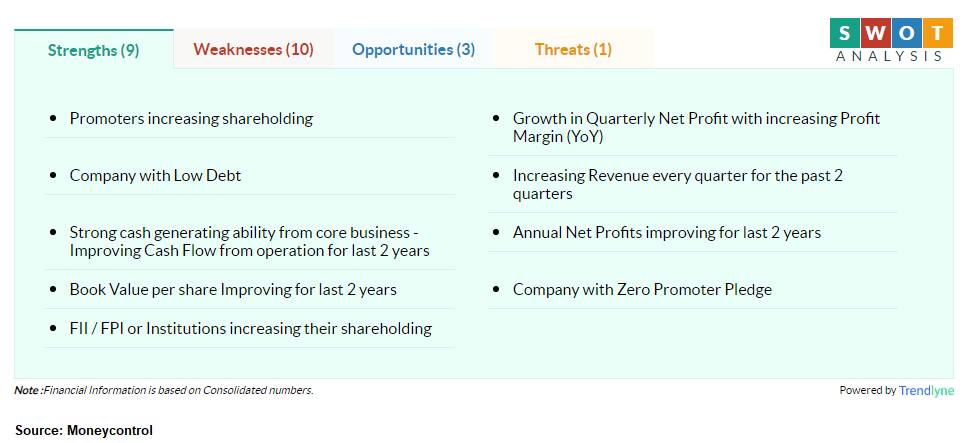
Task: Switch to the Strengths (9) tab
Action: coord(94,49)
